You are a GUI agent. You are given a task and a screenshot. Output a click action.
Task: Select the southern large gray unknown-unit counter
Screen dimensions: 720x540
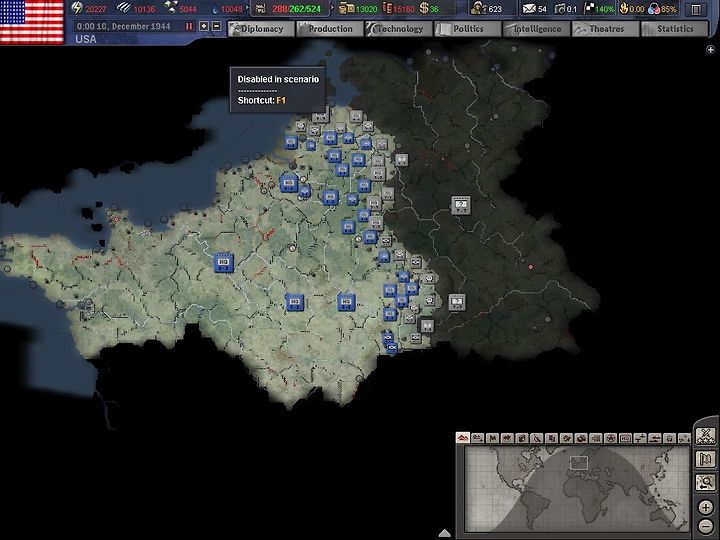coord(456,302)
